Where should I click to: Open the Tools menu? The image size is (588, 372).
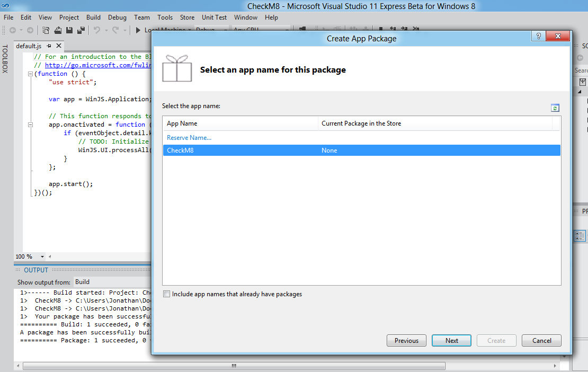tap(165, 17)
